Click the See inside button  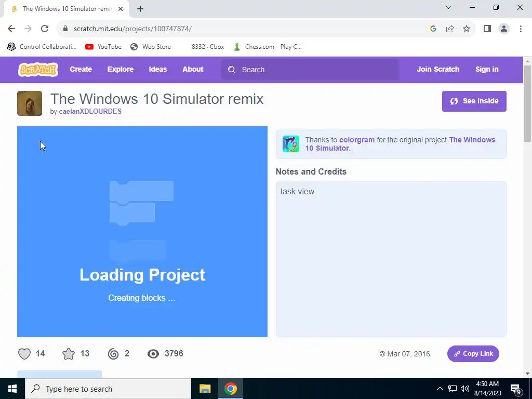474,101
